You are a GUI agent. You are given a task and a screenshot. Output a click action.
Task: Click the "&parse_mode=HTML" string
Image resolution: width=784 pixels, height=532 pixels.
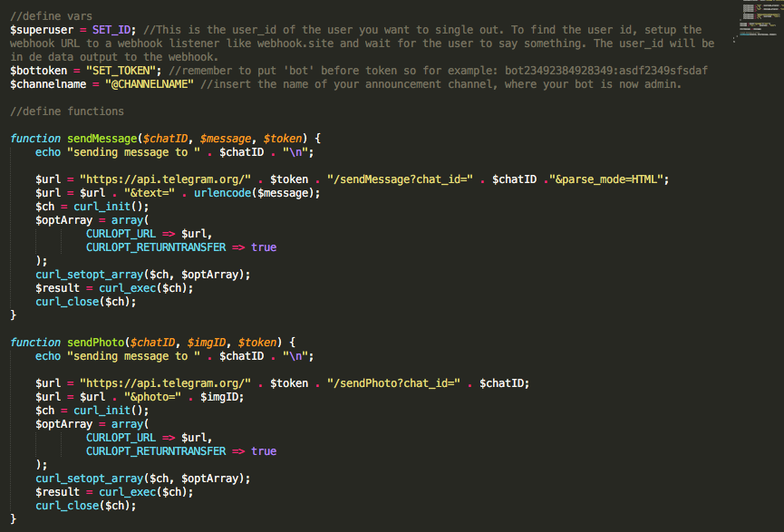pyautogui.click(x=606, y=179)
